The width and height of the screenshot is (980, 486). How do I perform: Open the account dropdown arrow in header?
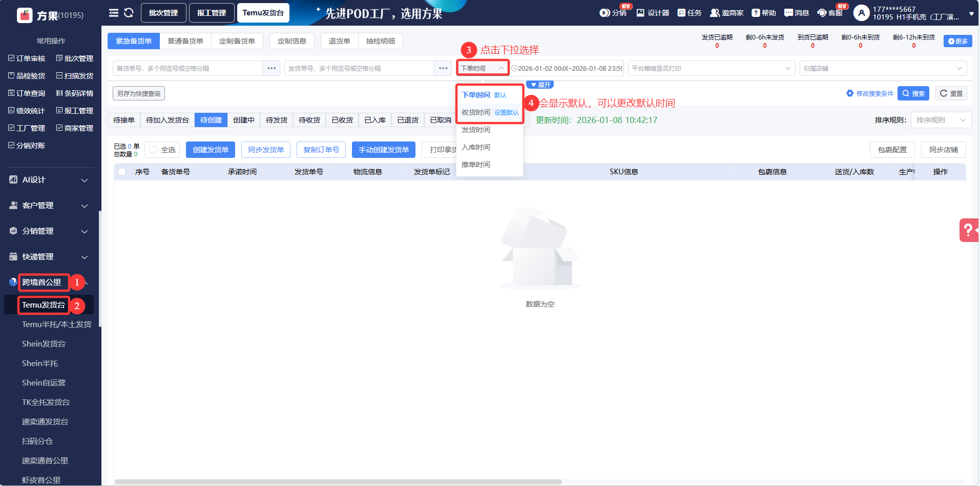(x=971, y=14)
